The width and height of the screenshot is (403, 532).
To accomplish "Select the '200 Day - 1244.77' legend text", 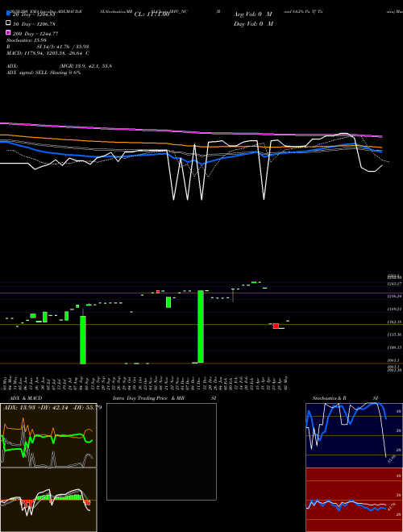I will pyautogui.click(x=35, y=34).
